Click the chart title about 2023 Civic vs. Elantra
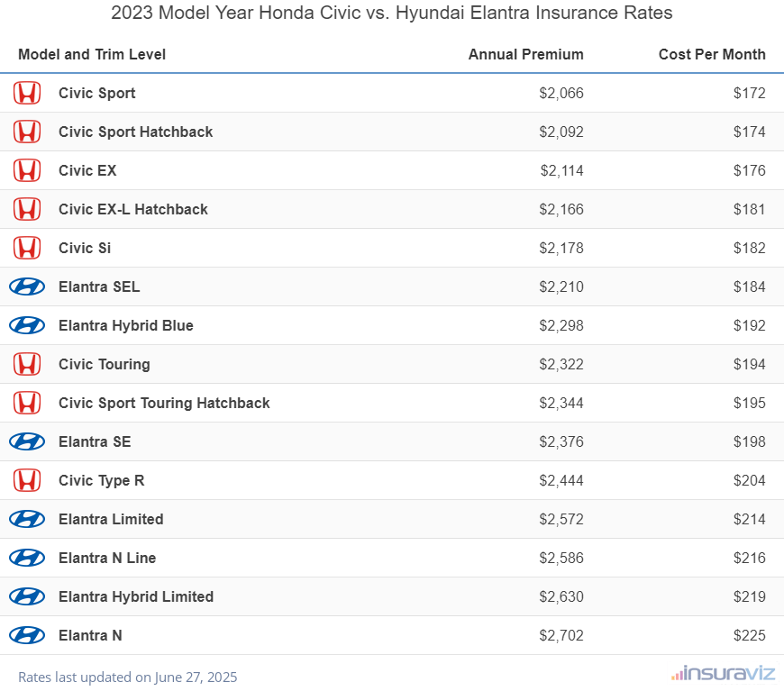784x691 pixels. (391, 13)
